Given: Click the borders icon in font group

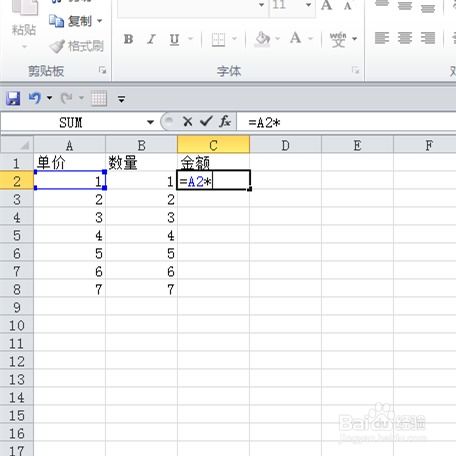Looking at the screenshot, I should 218,39.
